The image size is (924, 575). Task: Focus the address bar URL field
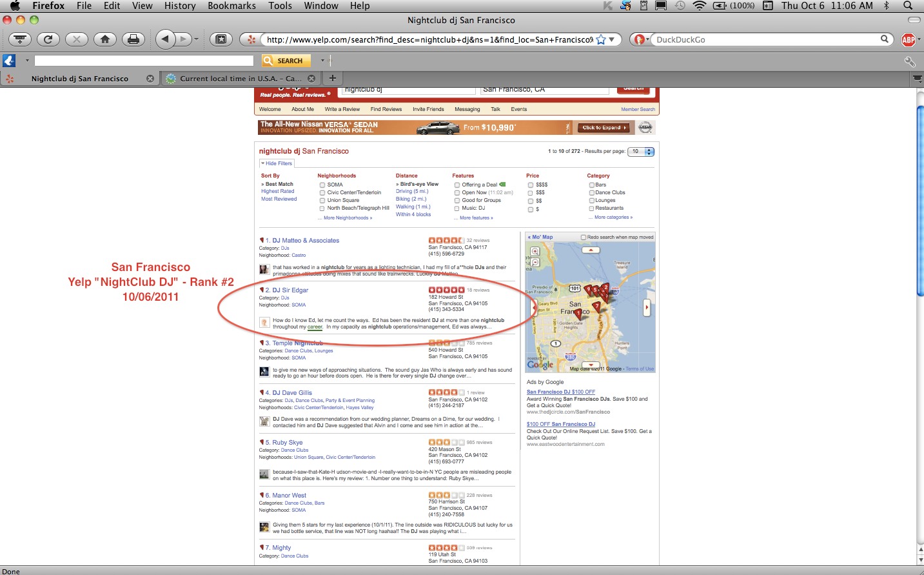click(429, 39)
